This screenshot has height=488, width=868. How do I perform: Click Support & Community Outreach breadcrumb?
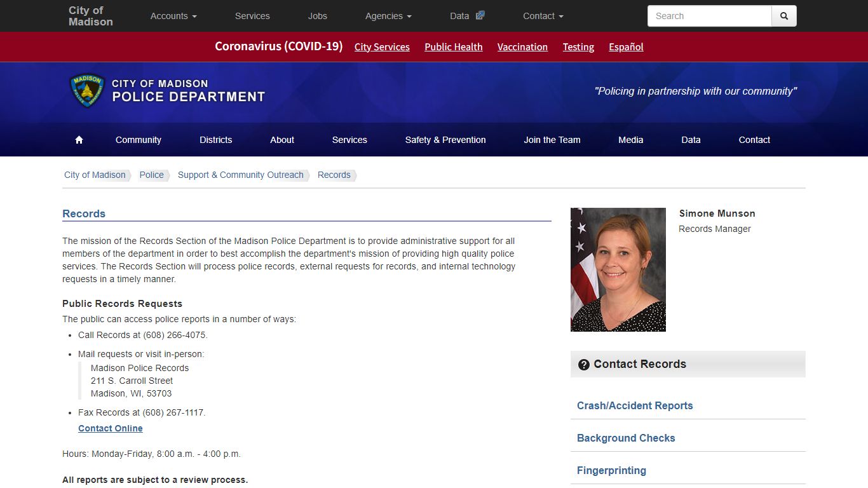coord(241,175)
